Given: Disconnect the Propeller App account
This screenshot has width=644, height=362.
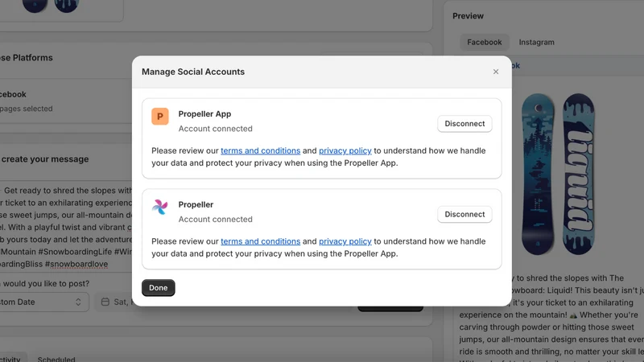Looking at the screenshot, I should 464,124.
